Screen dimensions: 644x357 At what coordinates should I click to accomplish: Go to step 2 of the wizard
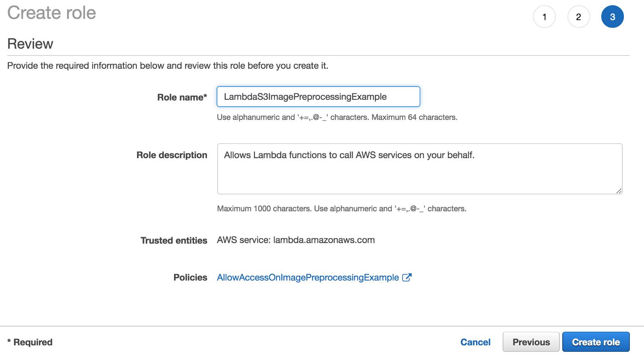tap(578, 17)
